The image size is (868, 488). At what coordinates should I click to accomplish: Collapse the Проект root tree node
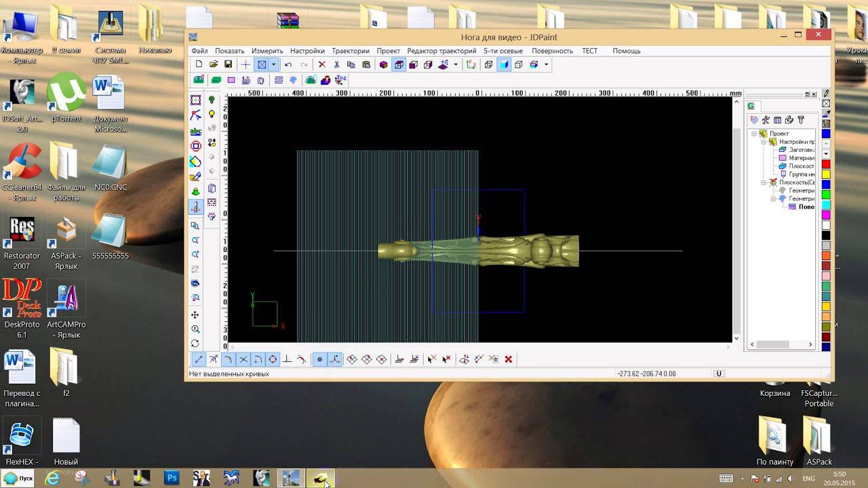[x=754, y=134]
